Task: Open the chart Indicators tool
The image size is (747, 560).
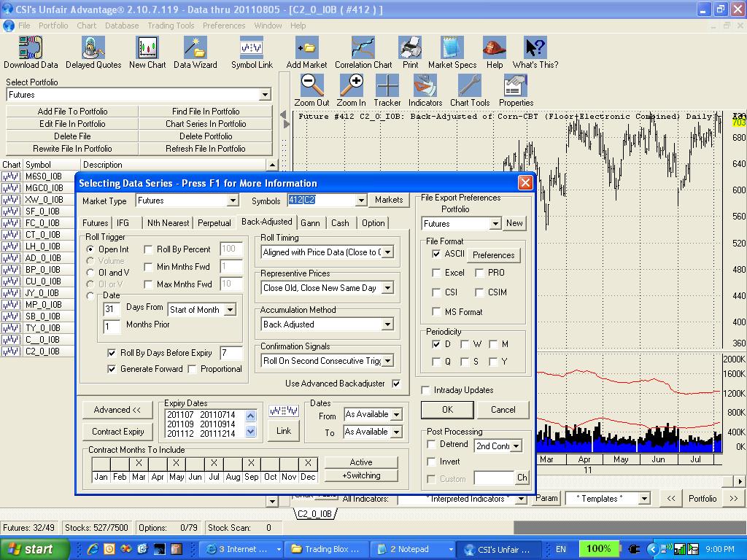Action: (x=425, y=86)
